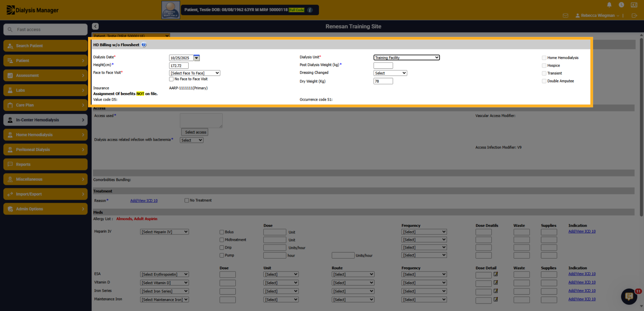Image resolution: width=644 pixels, height=311 pixels.
Task: Open Rebecca Wiegman user menu
Action: click(597, 16)
